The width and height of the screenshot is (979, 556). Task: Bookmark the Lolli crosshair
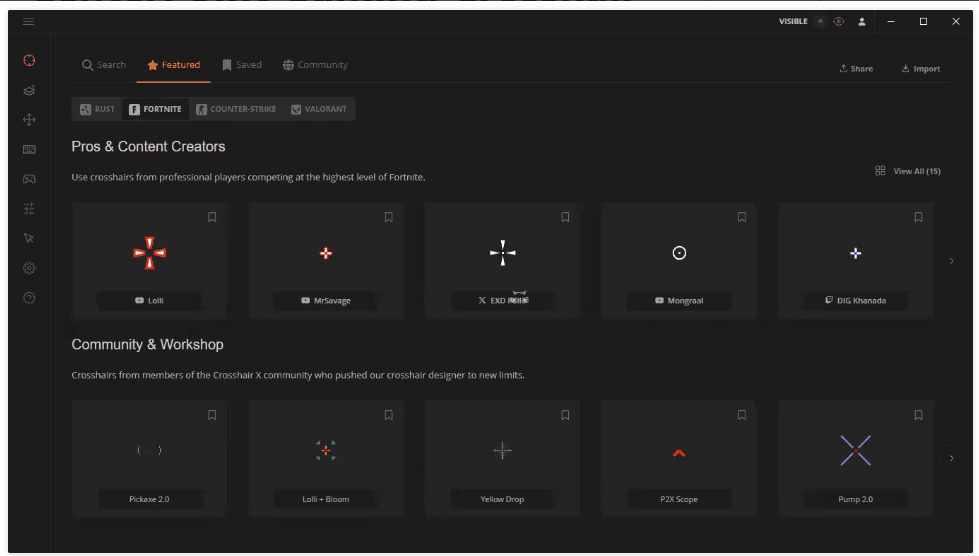(212, 217)
